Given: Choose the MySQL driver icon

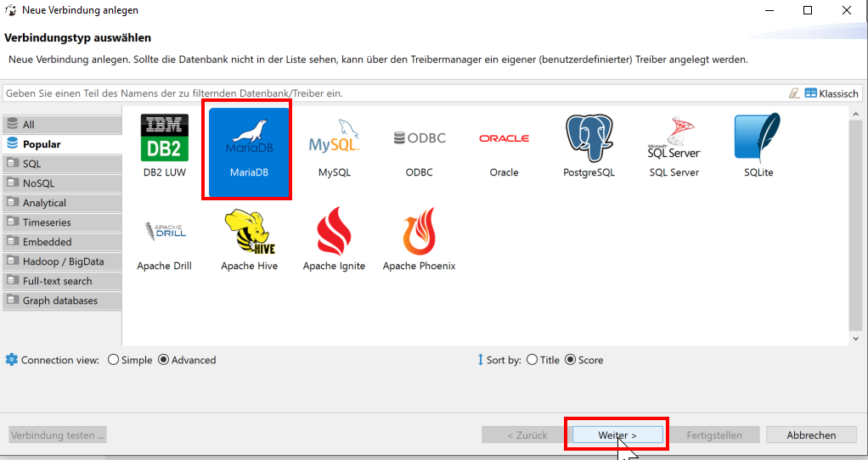Looking at the screenshot, I should point(334,139).
